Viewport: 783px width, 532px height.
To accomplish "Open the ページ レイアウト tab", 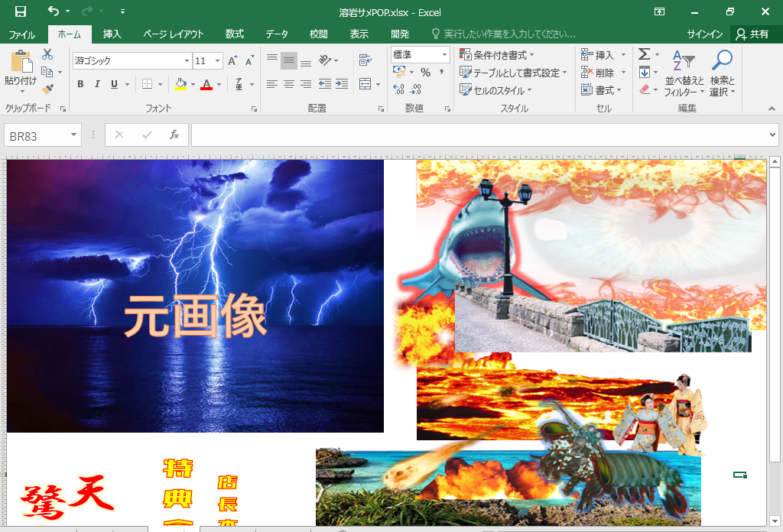I will [x=174, y=34].
